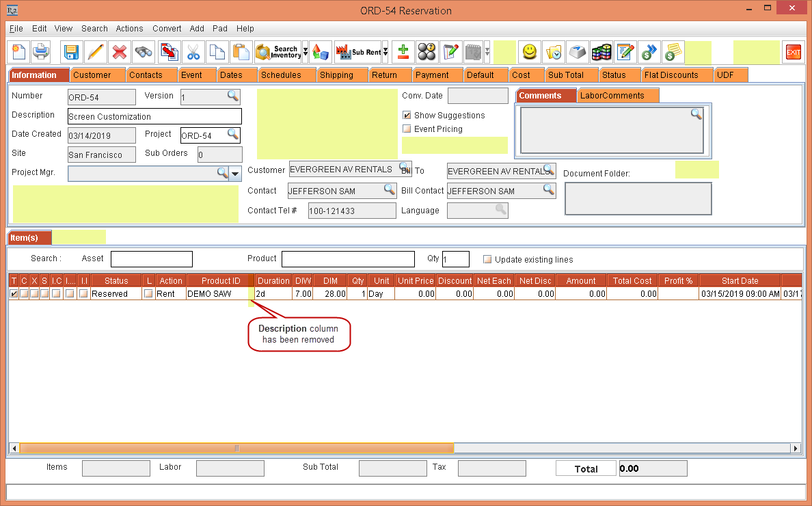Click the Search Inventory button

point(278,52)
